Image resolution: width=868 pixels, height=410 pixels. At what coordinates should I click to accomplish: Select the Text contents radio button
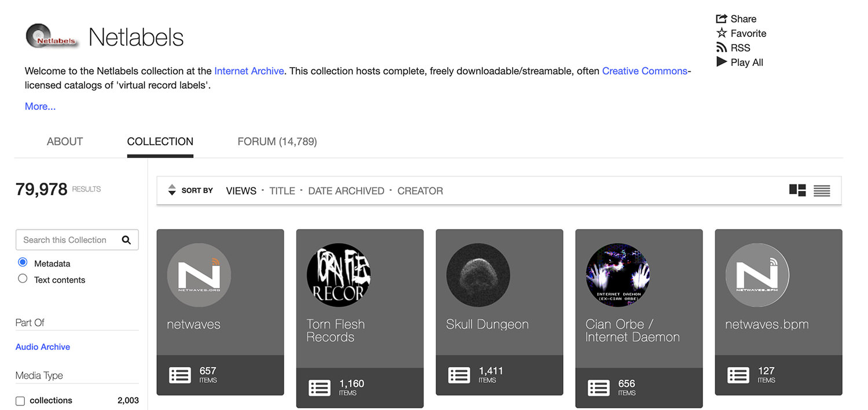click(x=23, y=279)
